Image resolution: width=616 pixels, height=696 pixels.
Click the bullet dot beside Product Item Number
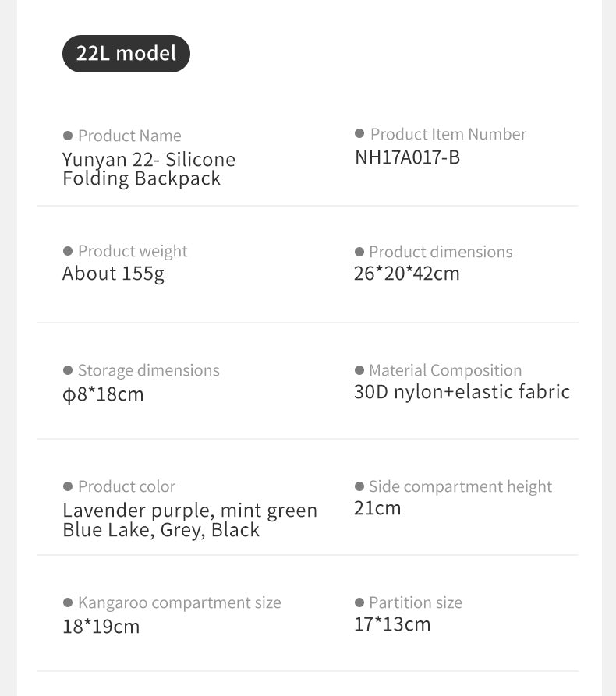(x=359, y=134)
